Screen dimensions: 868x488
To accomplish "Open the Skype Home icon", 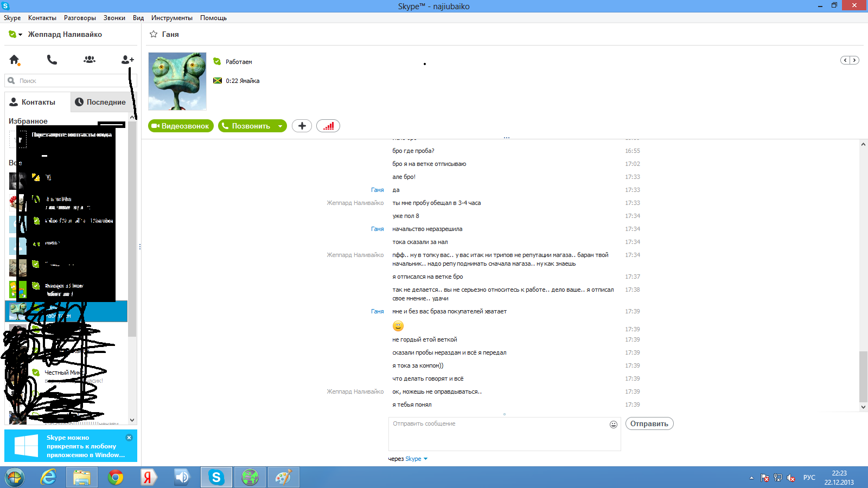I will pyautogui.click(x=15, y=60).
